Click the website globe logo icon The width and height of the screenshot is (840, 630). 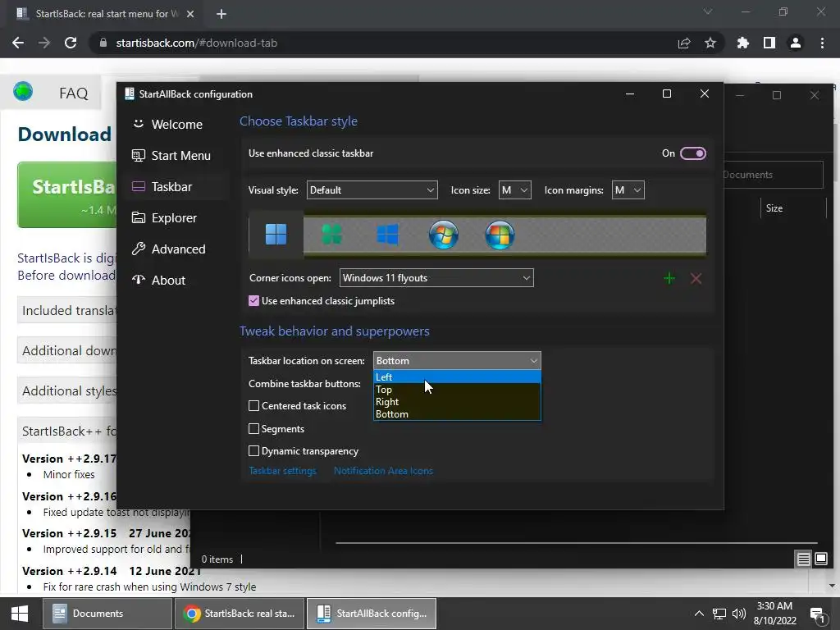click(23, 92)
